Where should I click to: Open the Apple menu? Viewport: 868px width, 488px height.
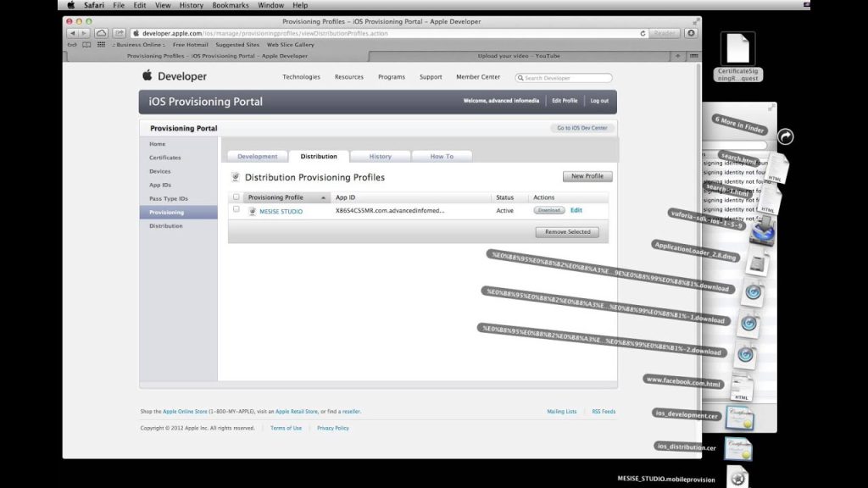tap(71, 5)
